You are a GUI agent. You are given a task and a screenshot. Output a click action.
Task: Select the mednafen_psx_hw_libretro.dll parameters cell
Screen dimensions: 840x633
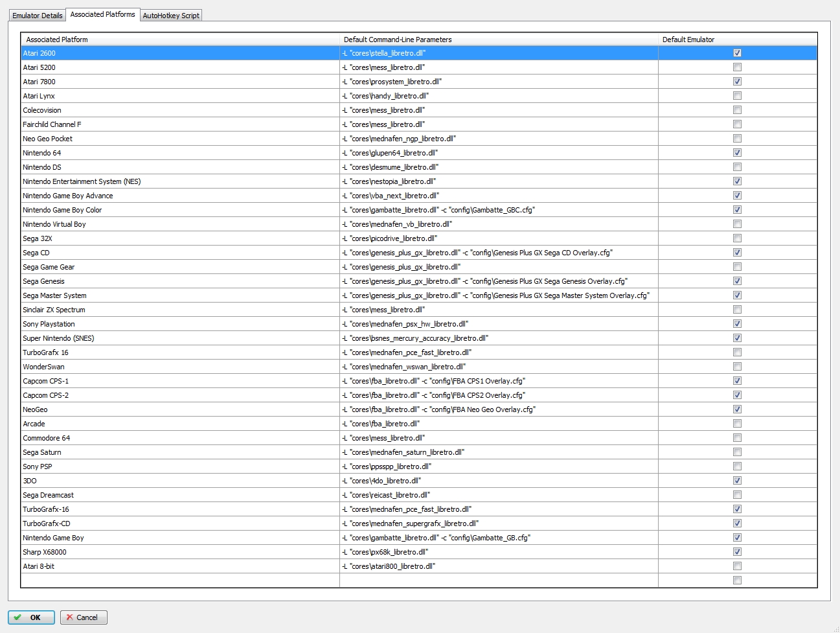click(x=499, y=324)
